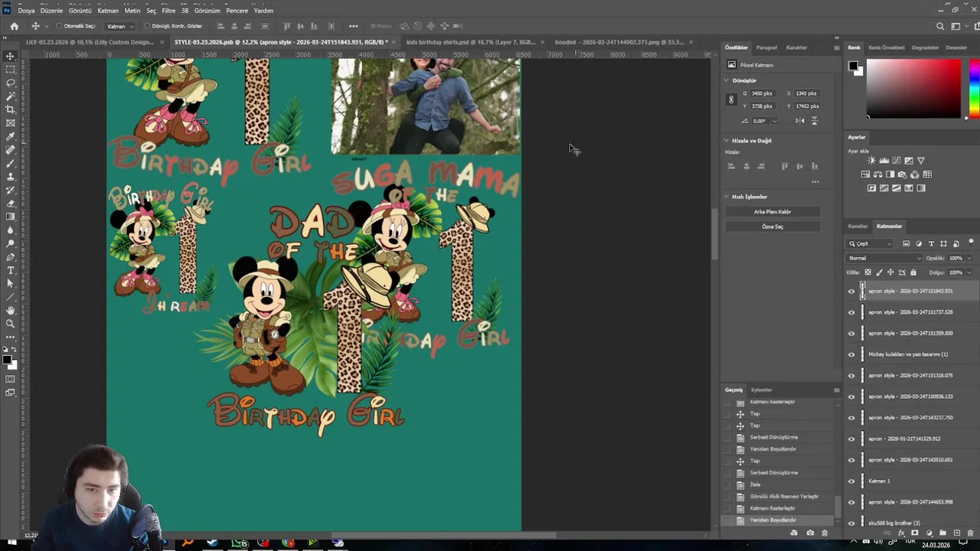Viewport: 980px width, 551px height.
Task: Switch to the Kanallar tab
Action: 857,227
